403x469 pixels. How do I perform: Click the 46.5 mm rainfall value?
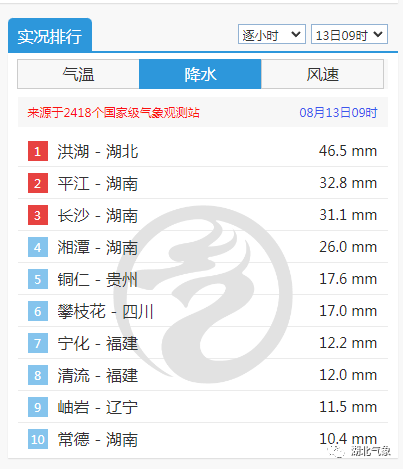click(x=348, y=151)
